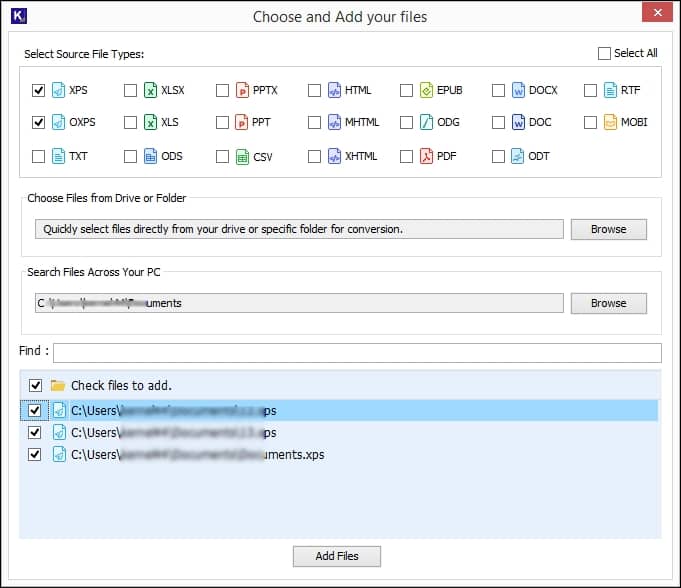Click the PDF file type icon

[426, 156]
